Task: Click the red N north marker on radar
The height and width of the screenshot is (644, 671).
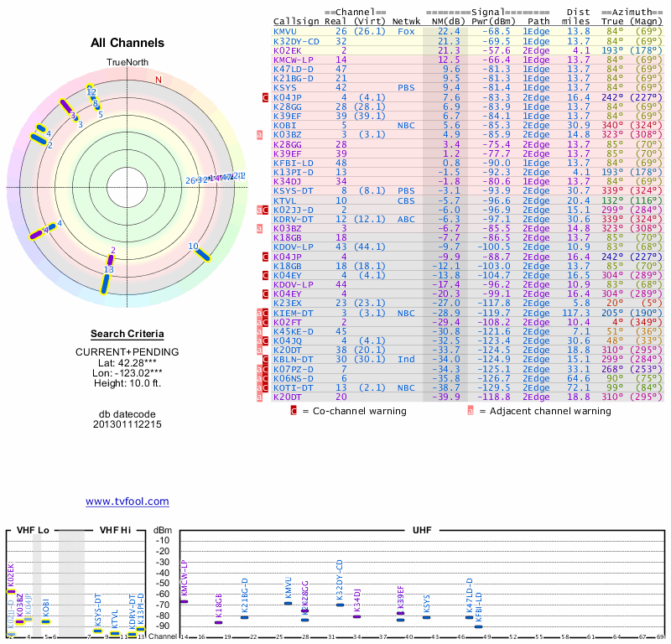Action: pos(158,80)
